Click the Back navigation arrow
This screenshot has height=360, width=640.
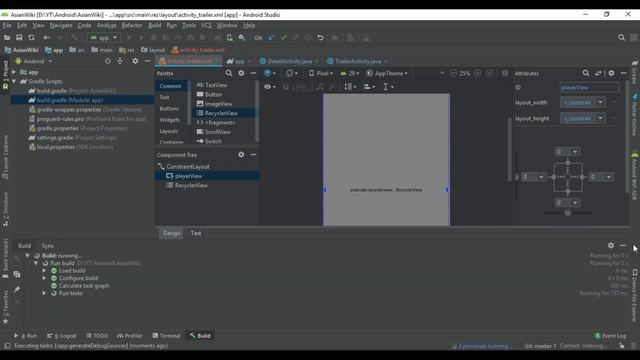[x=47, y=38]
